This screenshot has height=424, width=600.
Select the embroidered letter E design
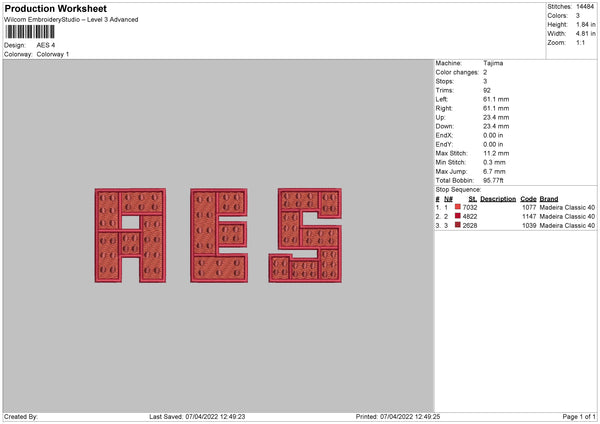point(219,235)
